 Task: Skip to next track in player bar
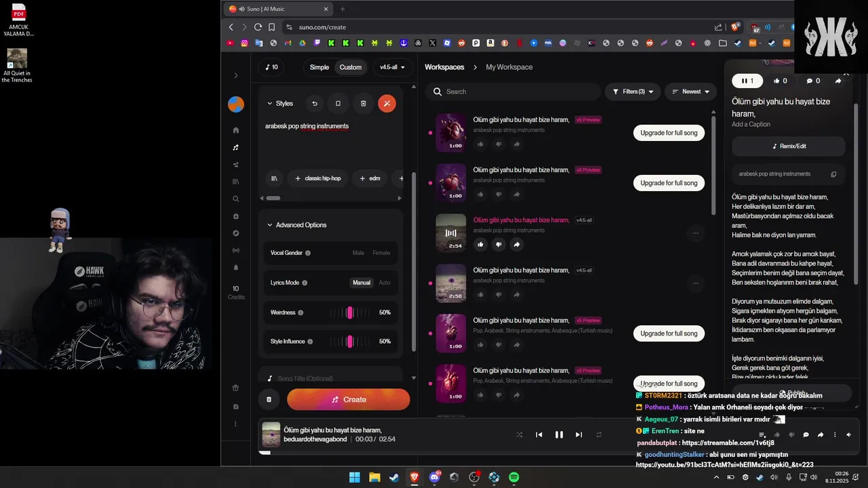578,435
